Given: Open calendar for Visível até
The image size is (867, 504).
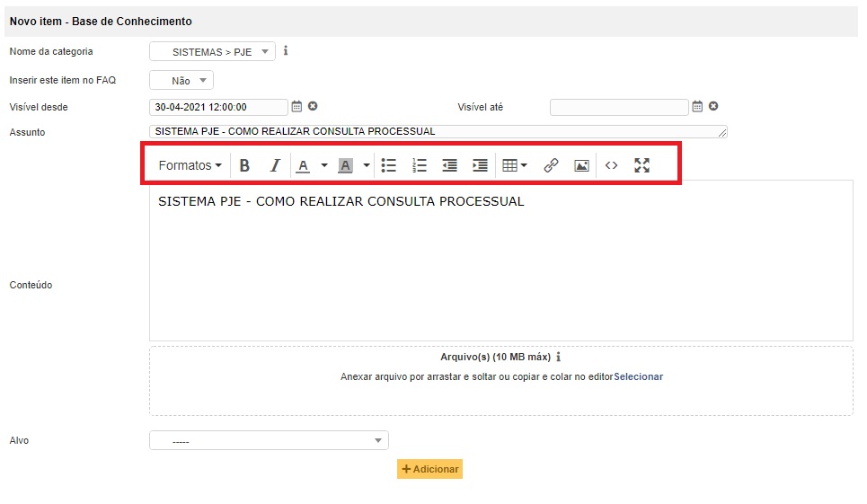Looking at the screenshot, I should point(697,106).
